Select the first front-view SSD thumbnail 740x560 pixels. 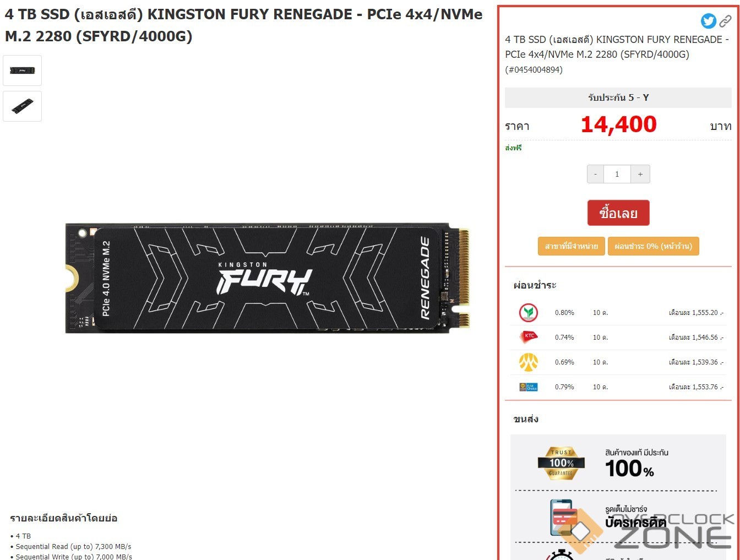(22, 70)
